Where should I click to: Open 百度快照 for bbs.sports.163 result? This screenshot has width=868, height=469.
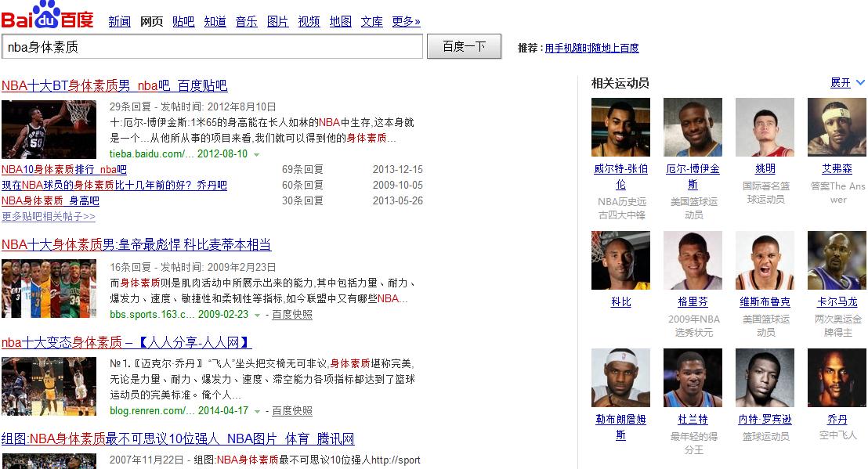[292, 314]
